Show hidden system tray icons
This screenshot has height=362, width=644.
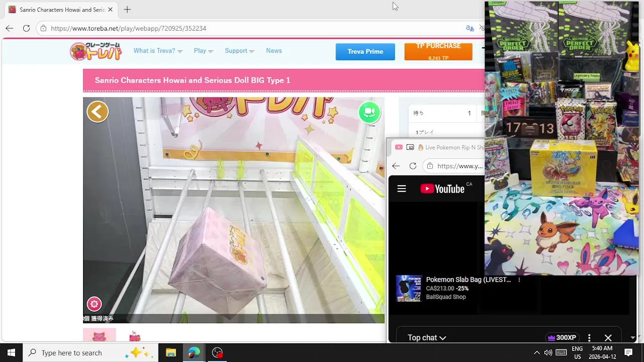(537, 352)
